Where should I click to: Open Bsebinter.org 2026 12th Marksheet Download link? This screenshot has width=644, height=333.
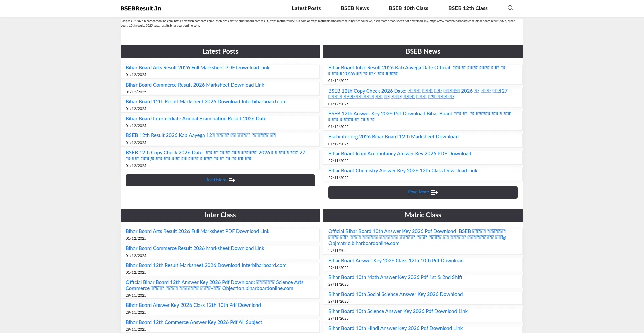click(x=393, y=137)
